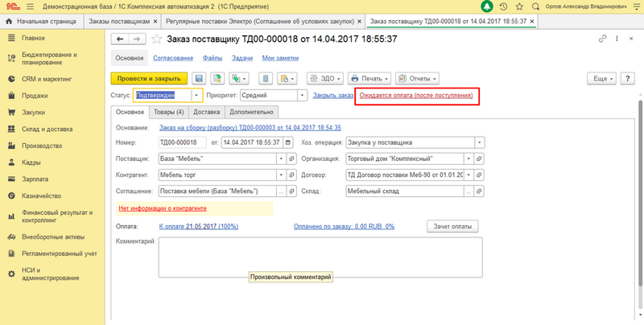Click the open icon beside the Поставщик field

(291, 158)
